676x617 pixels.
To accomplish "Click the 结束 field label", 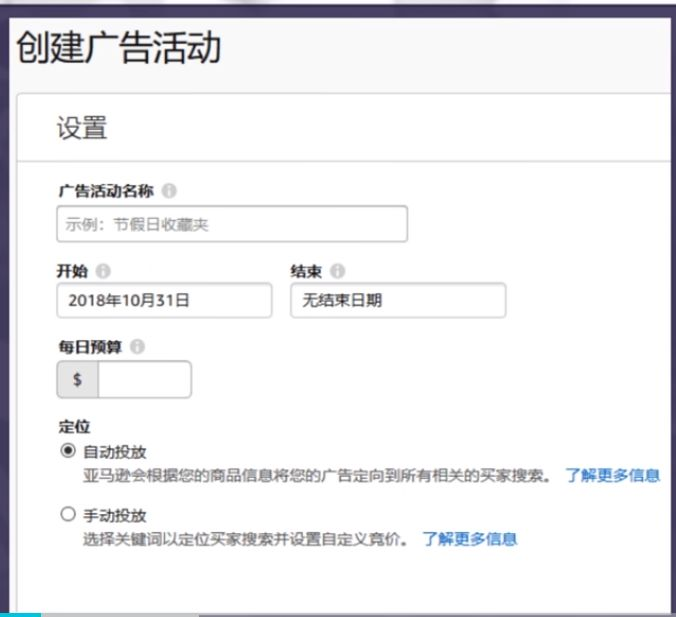I will (x=306, y=271).
